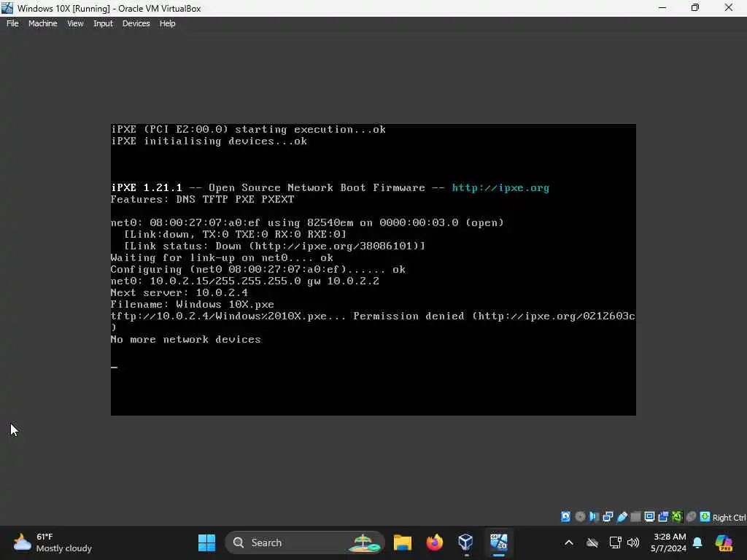This screenshot has height=560, width=747.
Task: Click the 'Next server: 10.0.2.4' console line
Action: [179, 293]
